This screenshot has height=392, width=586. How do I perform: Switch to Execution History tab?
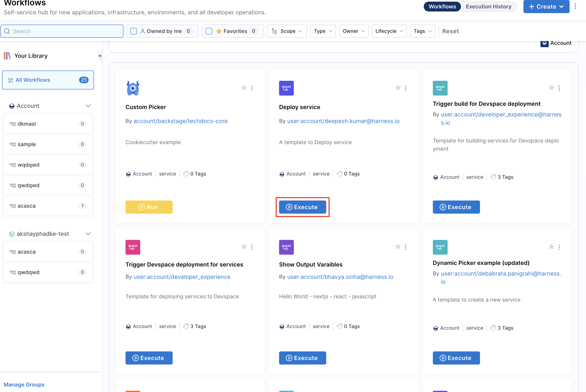(x=488, y=7)
